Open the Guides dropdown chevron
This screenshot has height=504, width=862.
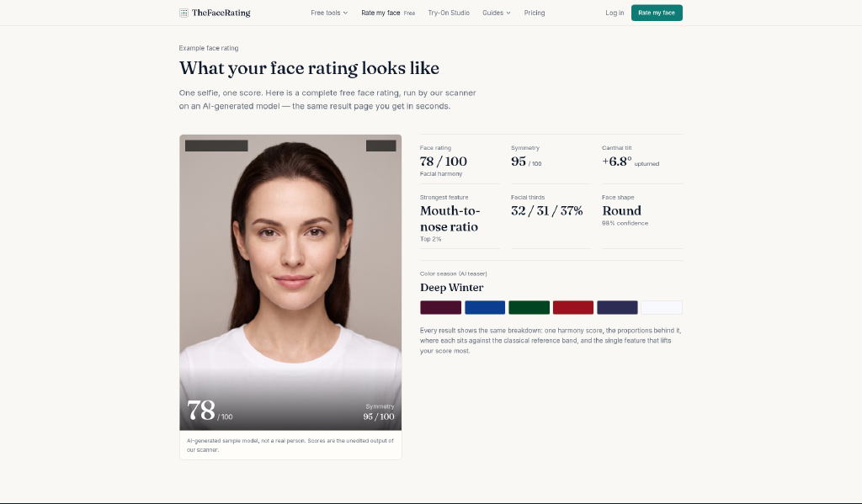[x=508, y=13]
